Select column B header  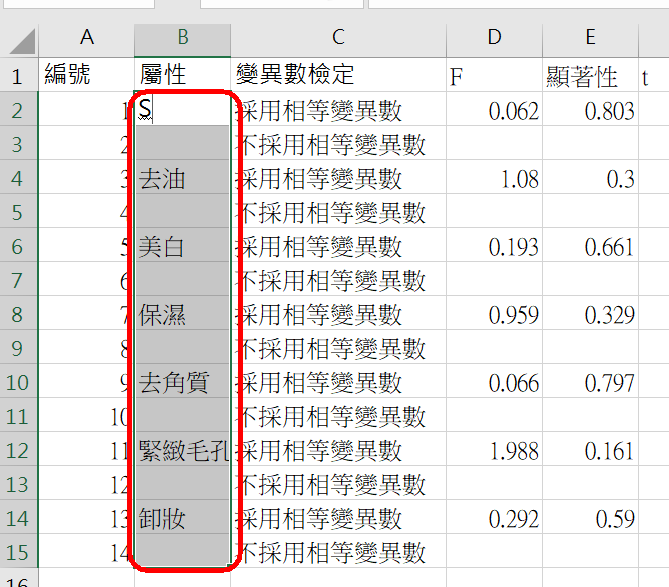point(183,38)
